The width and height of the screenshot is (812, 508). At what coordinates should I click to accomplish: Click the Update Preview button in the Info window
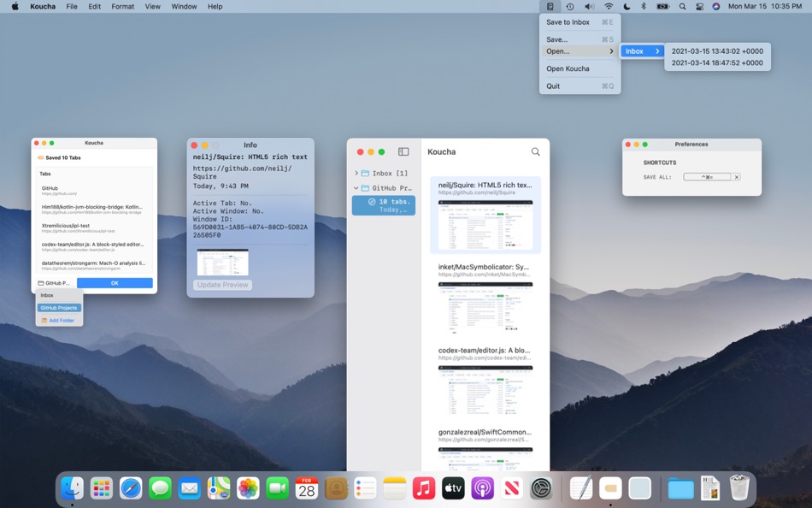(223, 285)
